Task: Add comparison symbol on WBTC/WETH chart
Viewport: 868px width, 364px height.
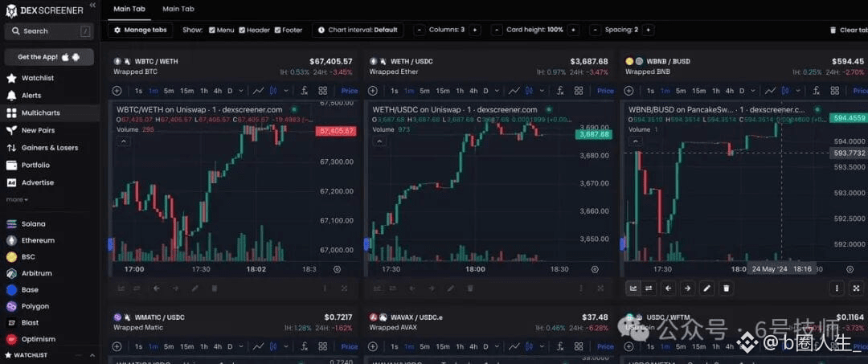Action: 117,91
